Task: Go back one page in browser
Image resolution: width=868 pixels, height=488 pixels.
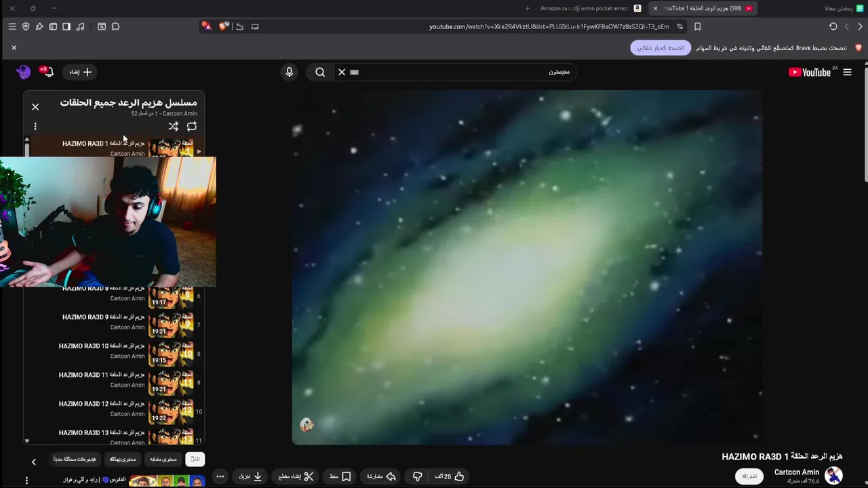Action: pyautogui.click(x=860, y=26)
